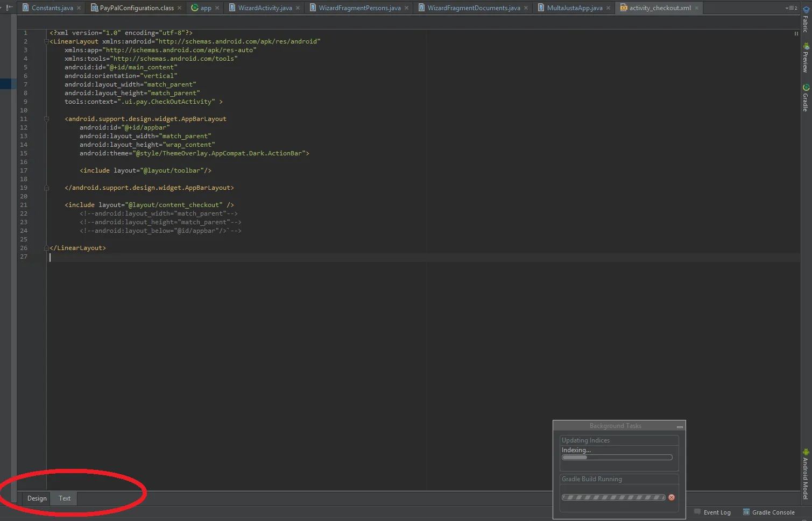
Task: Open the Android Model side panel
Action: pyautogui.click(x=806, y=474)
